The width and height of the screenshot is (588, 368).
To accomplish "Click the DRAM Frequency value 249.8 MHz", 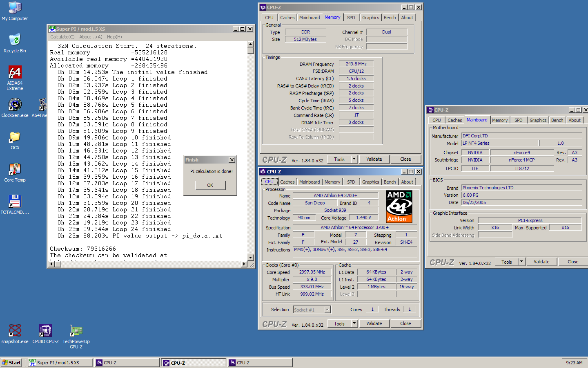I will (356, 64).
